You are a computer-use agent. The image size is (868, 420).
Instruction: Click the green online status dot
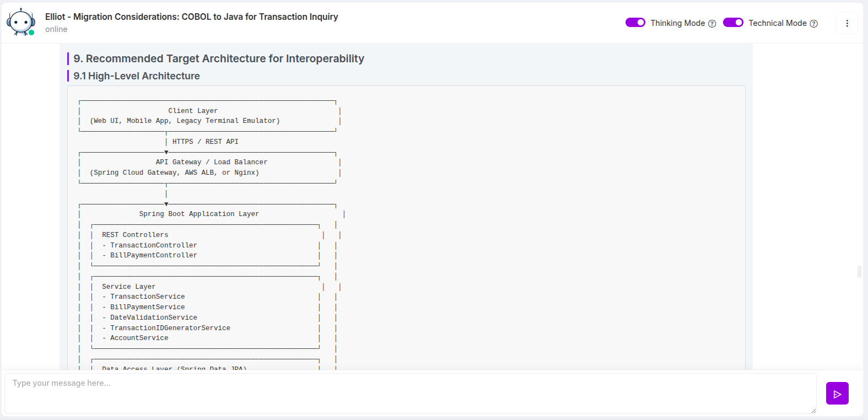[x=31, y=33]
